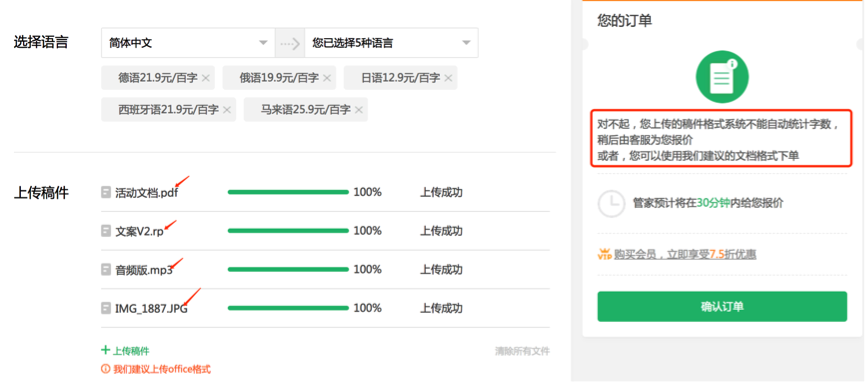Screen dimensions: 865x382
Task: Open the 简体中文 source language dropdown
Action: point(188,43)
